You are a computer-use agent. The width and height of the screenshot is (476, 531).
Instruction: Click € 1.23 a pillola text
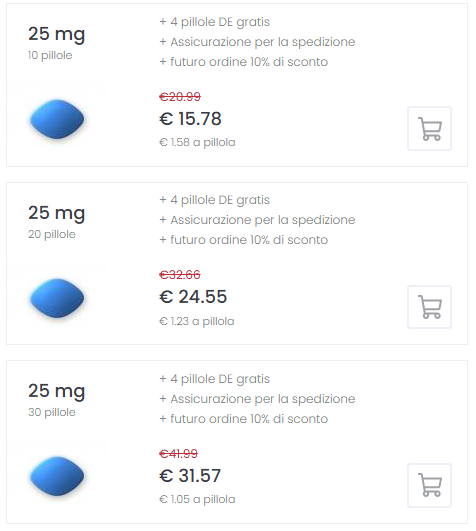[x=197, y=321]
